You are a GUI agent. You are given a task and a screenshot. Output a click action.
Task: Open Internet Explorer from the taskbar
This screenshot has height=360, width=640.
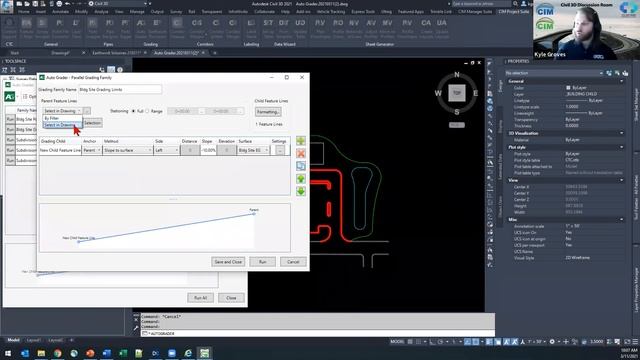tap(188, 353)
